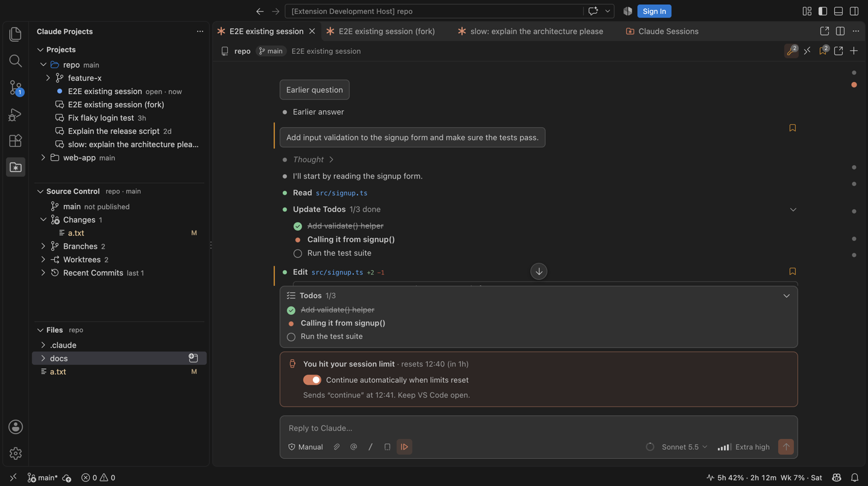Open Claude Projects more actions menu

coord(200,31)
